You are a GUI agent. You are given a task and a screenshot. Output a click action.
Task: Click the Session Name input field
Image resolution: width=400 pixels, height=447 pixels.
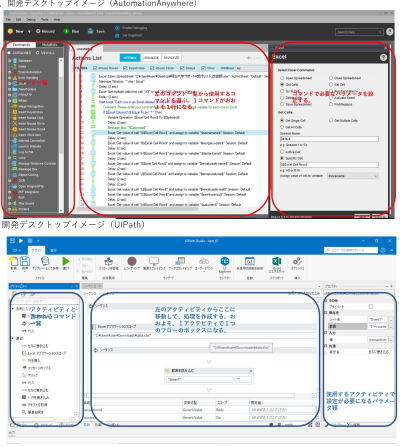click(x=329, y=139)
